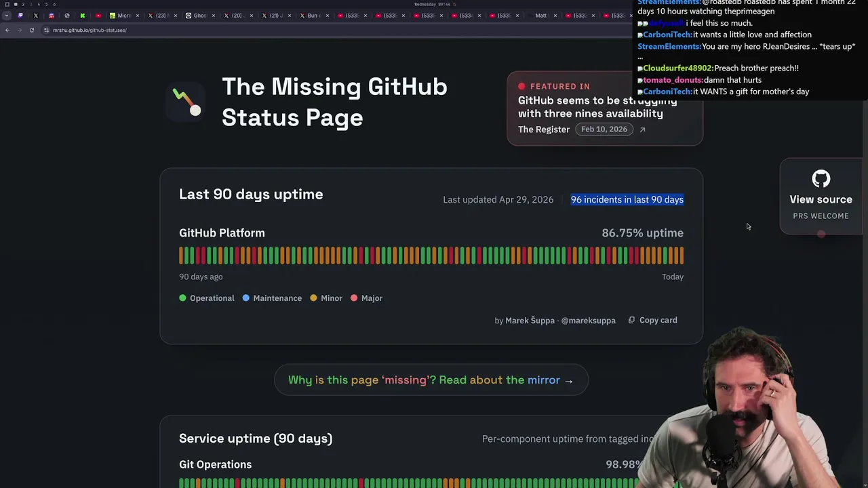Click the site info icon in the address bar
Screen dimensions: 868x488
46,30
